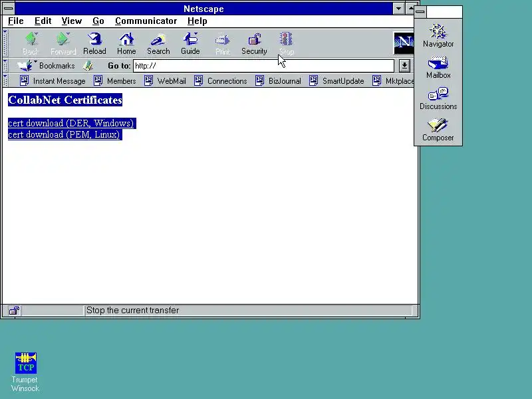The height and width of the screenshot is (399, 532).
Task: Open the Bookmarks quickfile menu
Action: coord(46,65)
